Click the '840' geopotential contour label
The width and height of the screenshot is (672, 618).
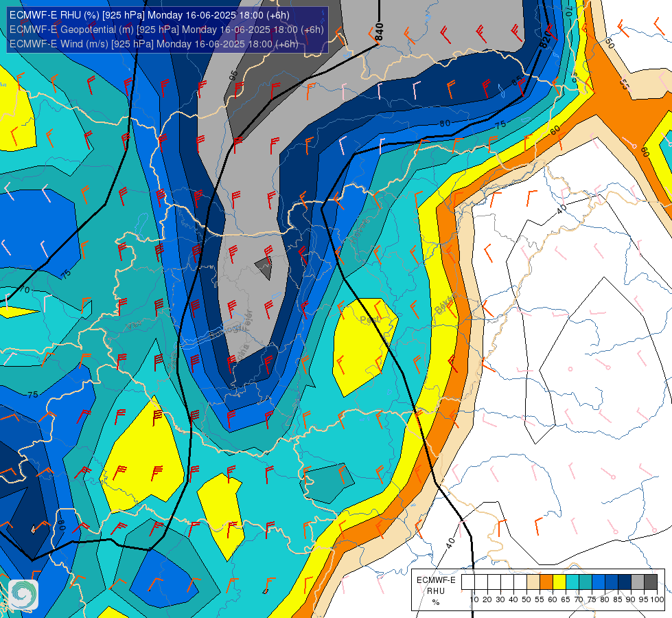[379, 32]
